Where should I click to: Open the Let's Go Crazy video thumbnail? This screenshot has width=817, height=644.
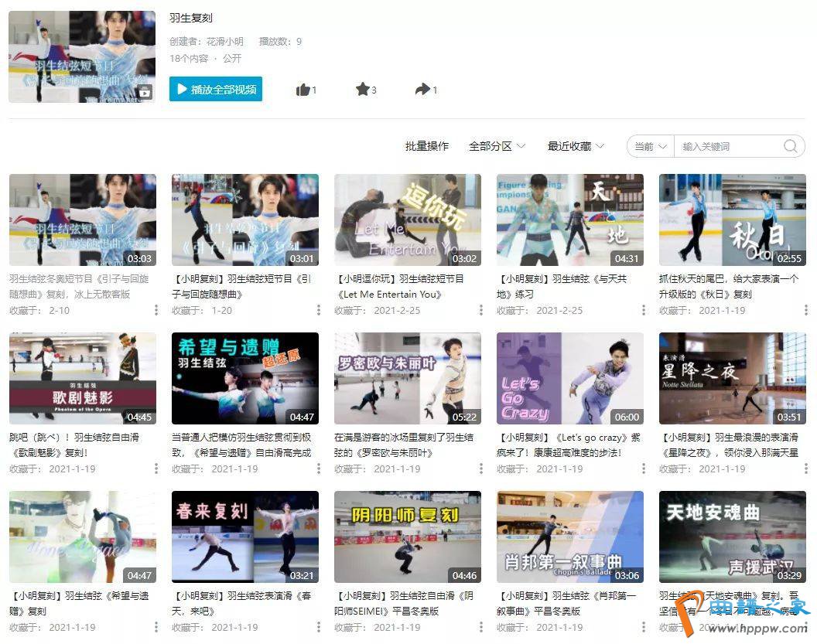(569, 378)
